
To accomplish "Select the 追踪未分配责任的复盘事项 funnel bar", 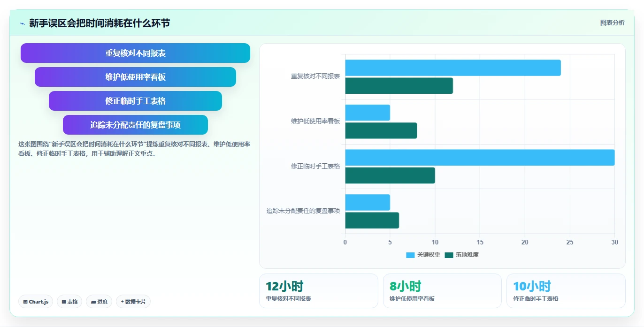I will 135,125.
